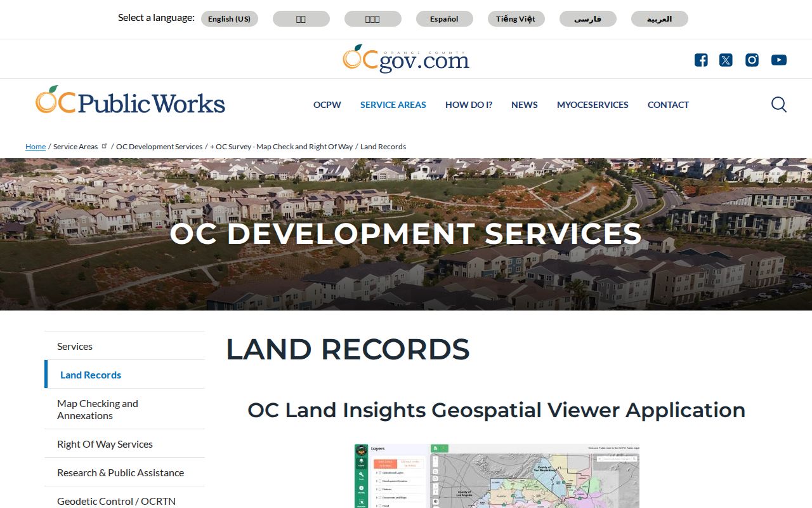This screenshot has height=508, width=812.
Task: Click the OCgov.com logo
Action: [406, 58]
